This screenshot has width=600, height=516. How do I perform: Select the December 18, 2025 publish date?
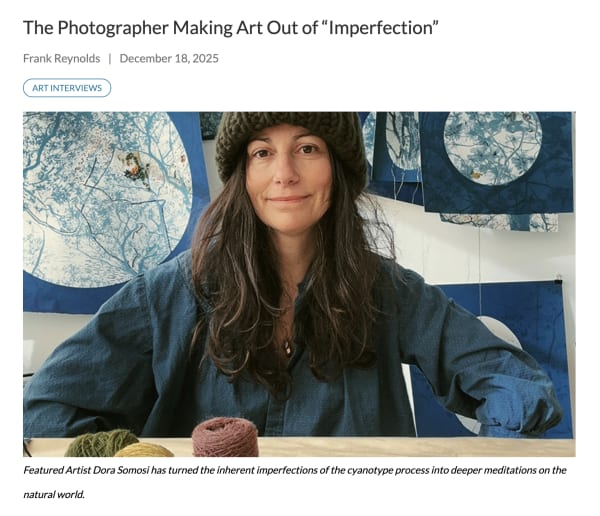[169, 59]
